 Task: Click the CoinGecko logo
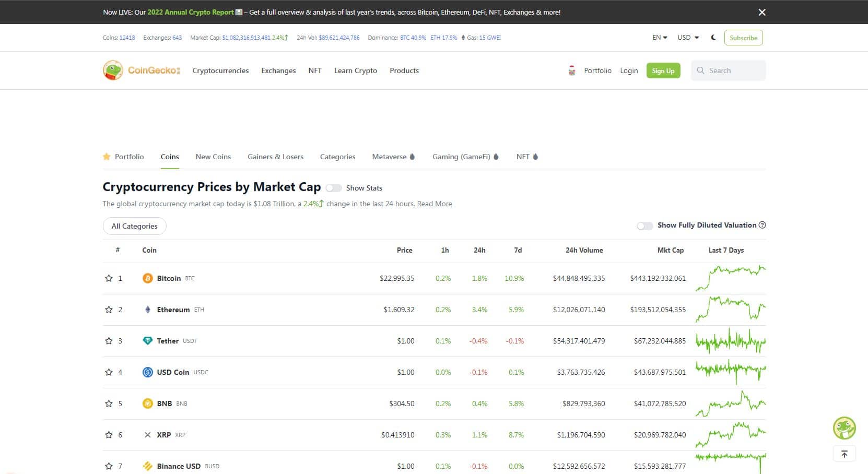tap(141, 70)
